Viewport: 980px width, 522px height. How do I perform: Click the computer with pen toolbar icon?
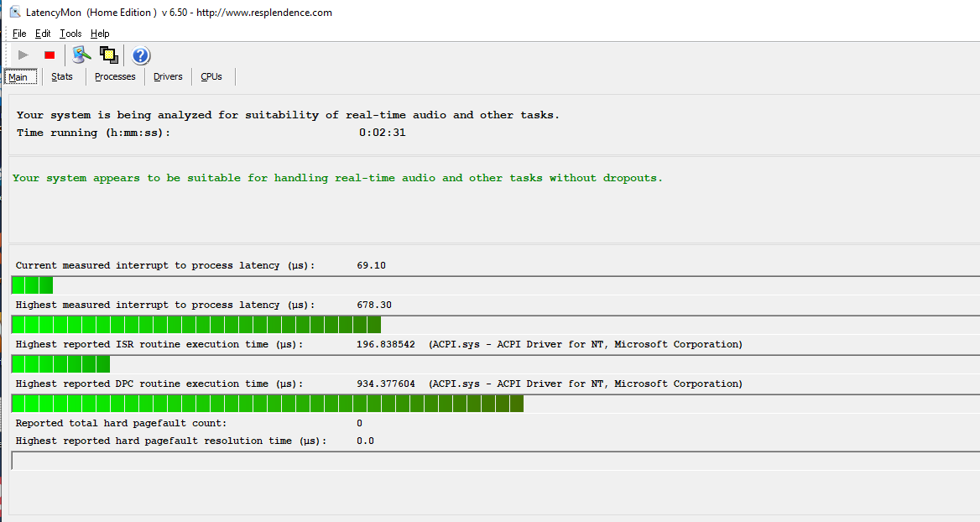pyautogui.click(x=81, y=55)
